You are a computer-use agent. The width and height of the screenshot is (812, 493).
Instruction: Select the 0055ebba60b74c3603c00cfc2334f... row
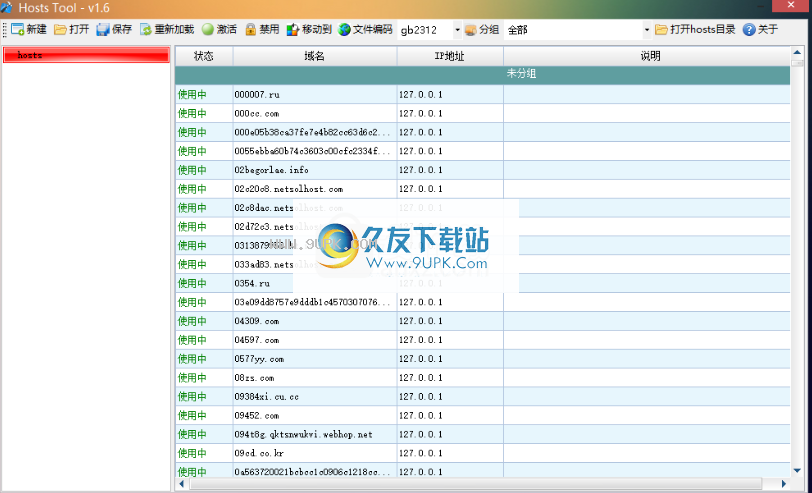pos(483,151)
